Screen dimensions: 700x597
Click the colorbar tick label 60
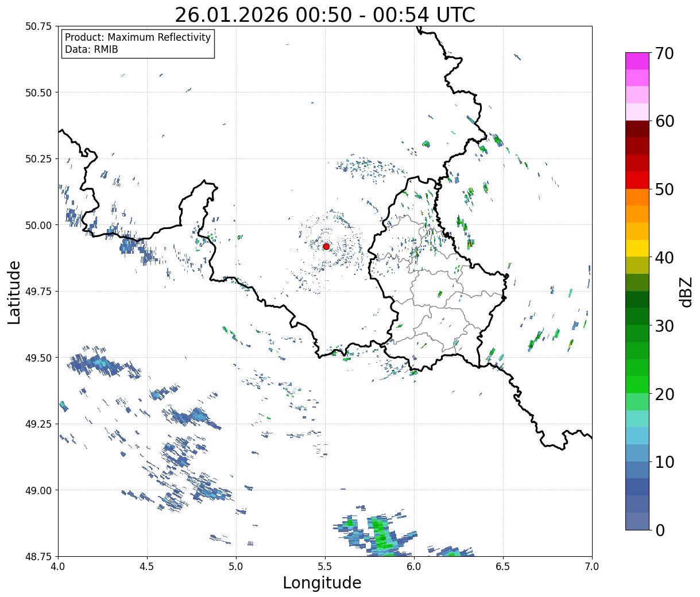click(664, 121)
